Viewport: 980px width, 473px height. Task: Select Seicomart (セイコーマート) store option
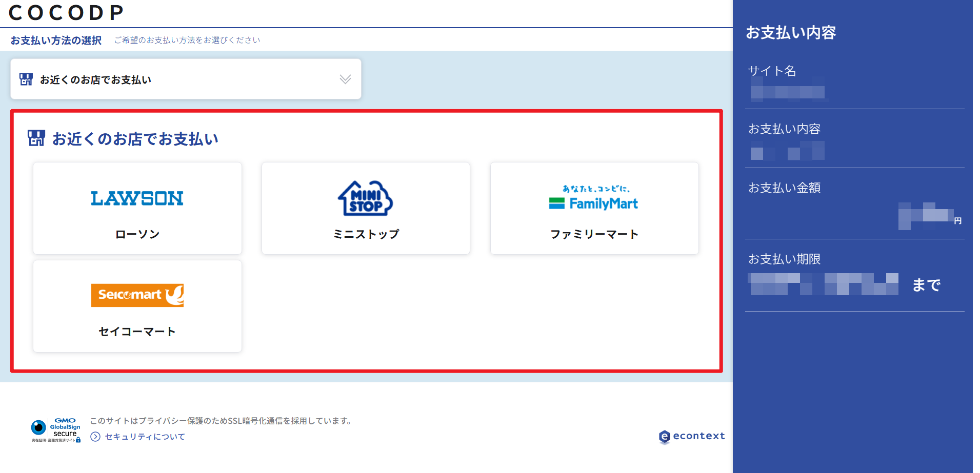pos(137,306)
